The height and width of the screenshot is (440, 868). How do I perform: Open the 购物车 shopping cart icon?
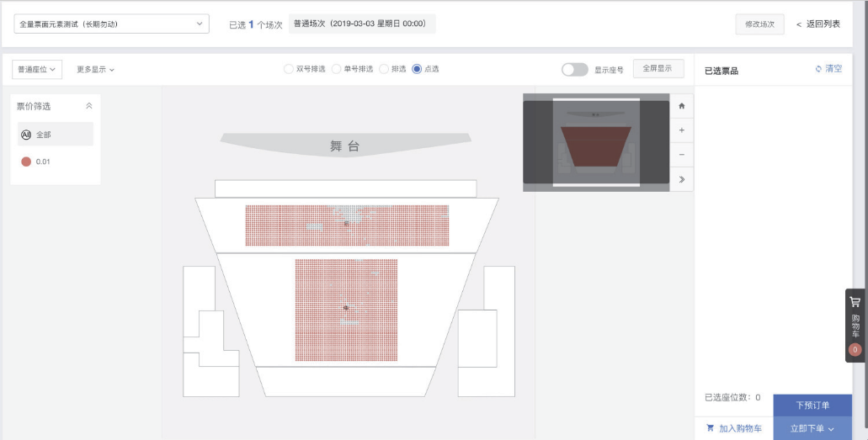pyautogui.click(x=855, y=302)
